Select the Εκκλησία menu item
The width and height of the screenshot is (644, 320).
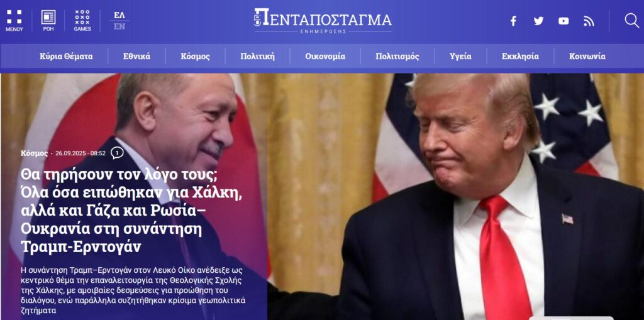(520, 57)
